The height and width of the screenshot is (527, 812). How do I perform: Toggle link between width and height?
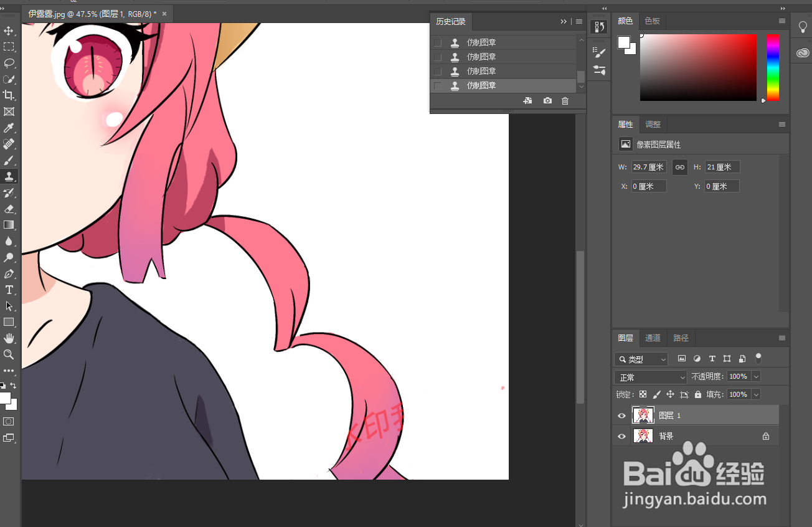[680, 167]
